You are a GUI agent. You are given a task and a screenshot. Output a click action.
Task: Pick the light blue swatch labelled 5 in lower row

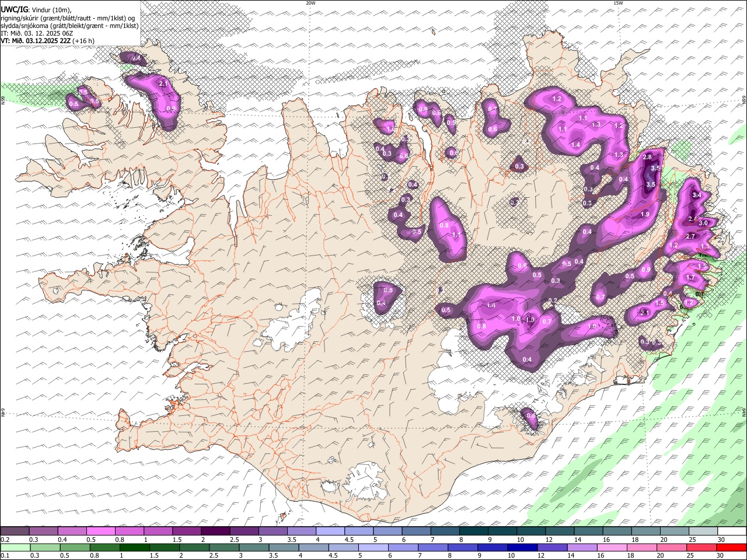(x=373, y=548)
